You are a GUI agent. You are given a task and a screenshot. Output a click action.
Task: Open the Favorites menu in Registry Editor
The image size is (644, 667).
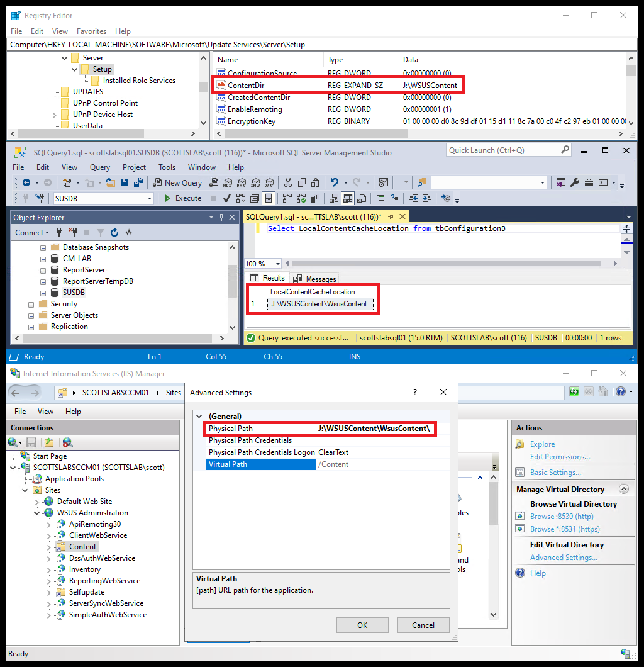coord(91,31)
